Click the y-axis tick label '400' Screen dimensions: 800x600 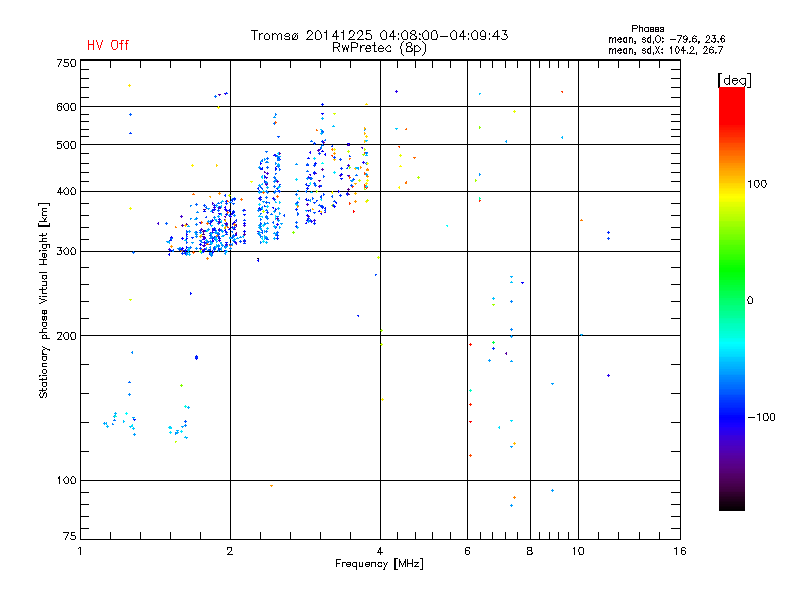[x=66, y=192]
